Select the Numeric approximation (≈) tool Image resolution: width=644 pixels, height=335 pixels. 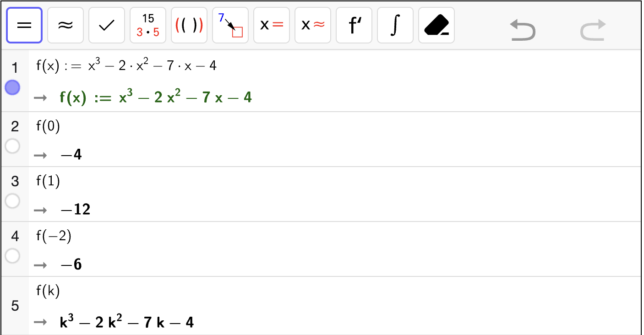tap(65, 25)
